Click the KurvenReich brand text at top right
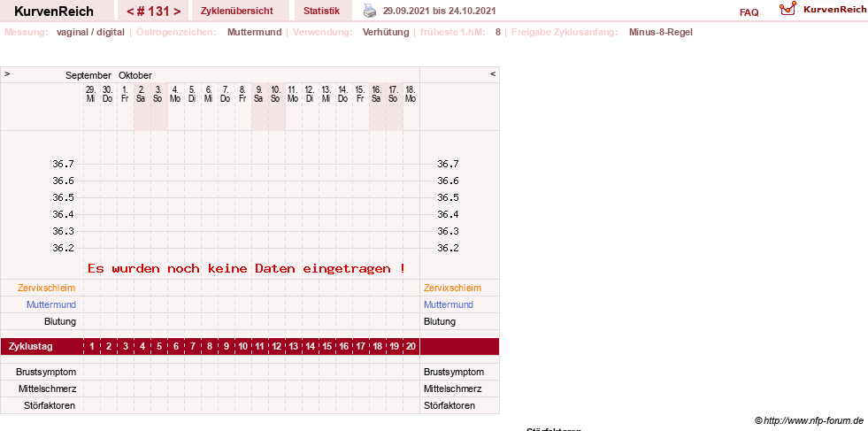This screenshot has width=868, height=431. point(834,9)
